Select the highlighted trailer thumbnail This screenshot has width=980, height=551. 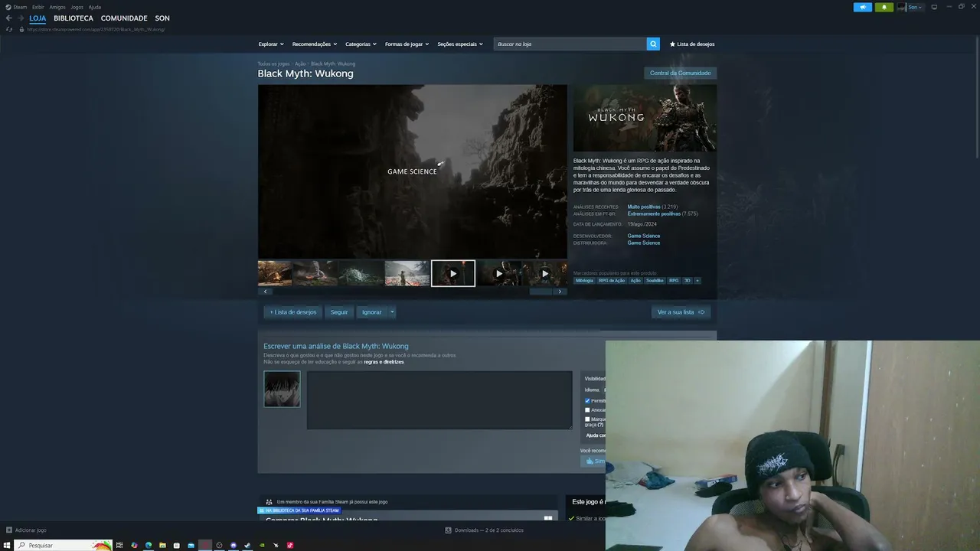click(453, 273)
